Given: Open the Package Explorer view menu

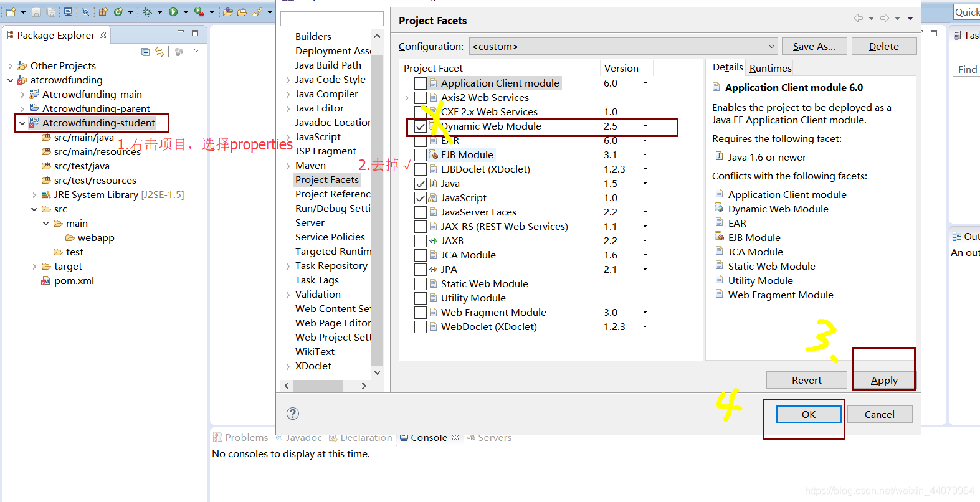Looking at the screenshot, I should tap(197, 50).
